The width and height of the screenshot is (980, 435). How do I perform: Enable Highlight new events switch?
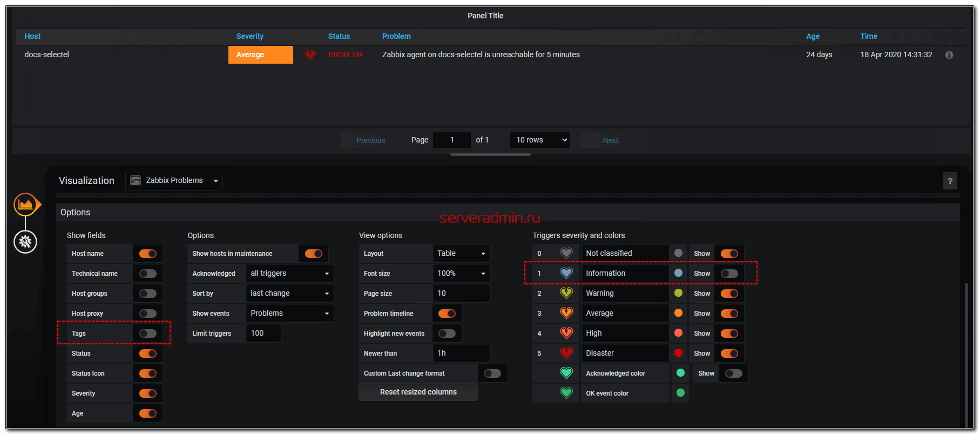pyautogui.click(x=447, y=334)
